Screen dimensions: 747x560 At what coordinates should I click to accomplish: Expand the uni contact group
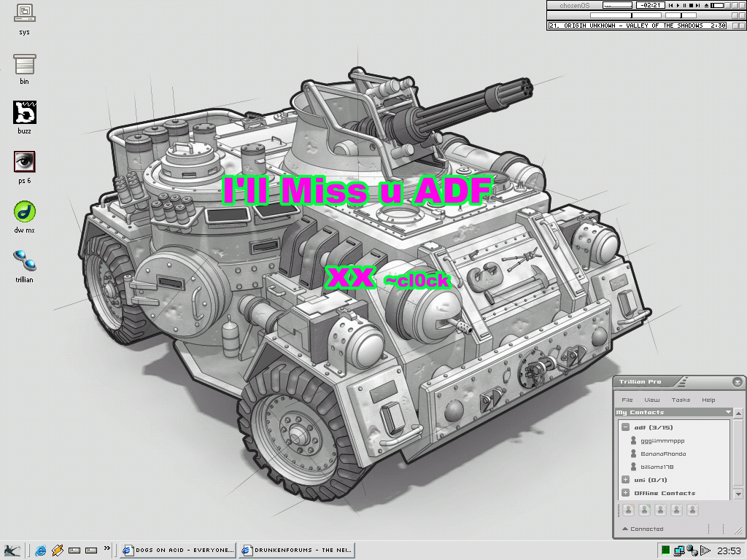[x=625, y=480]
